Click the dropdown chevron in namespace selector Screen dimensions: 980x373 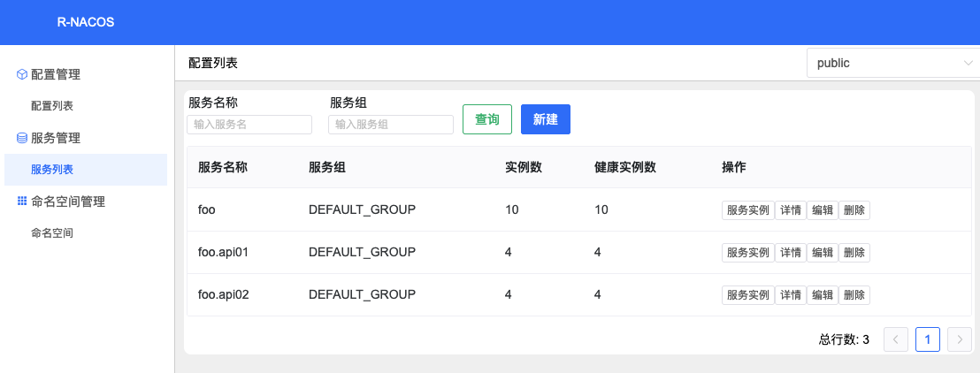click(969, 63)
